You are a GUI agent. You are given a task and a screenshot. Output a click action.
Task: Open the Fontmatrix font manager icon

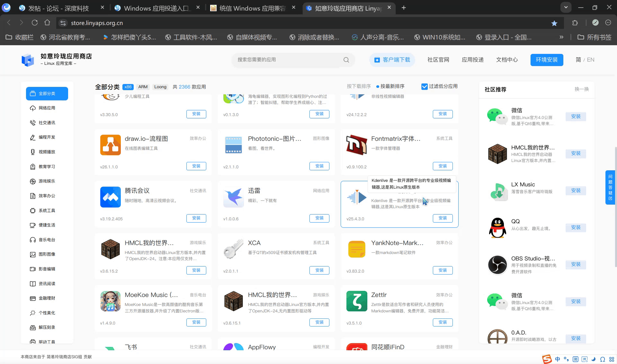[357, 145]
